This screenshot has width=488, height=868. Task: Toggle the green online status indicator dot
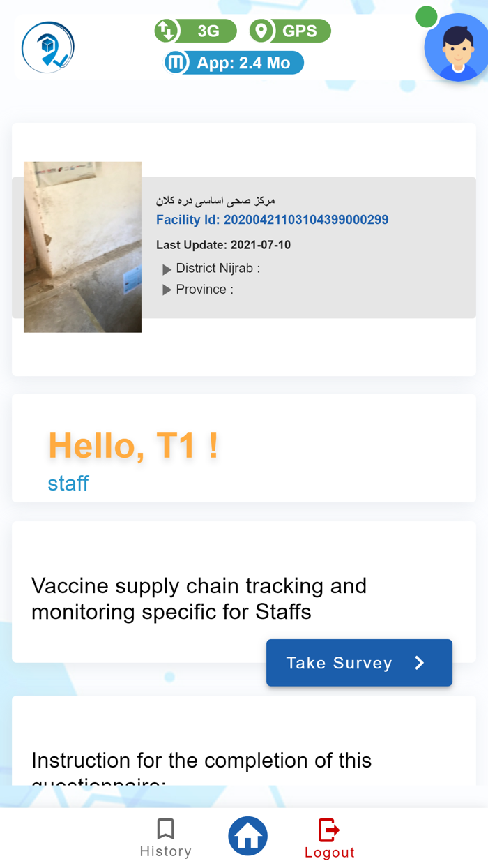click(x=426, y=16)
